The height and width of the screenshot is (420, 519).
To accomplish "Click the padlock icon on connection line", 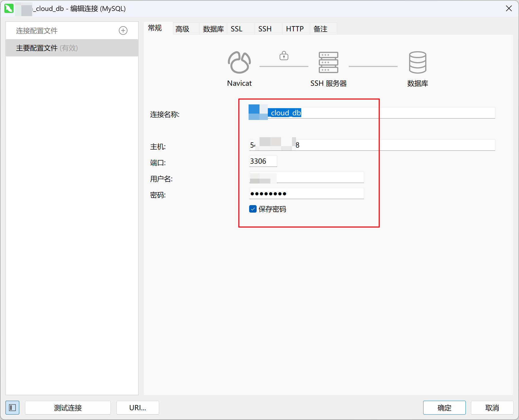I will [284, 56].
